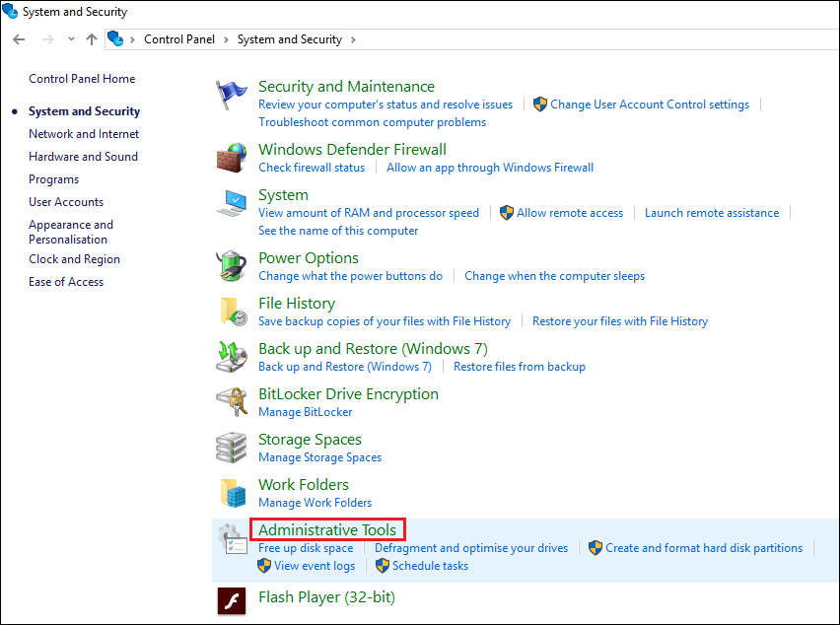Click View amount of RAM and processor speed
The image size is (840, 625).
[369, 213]
